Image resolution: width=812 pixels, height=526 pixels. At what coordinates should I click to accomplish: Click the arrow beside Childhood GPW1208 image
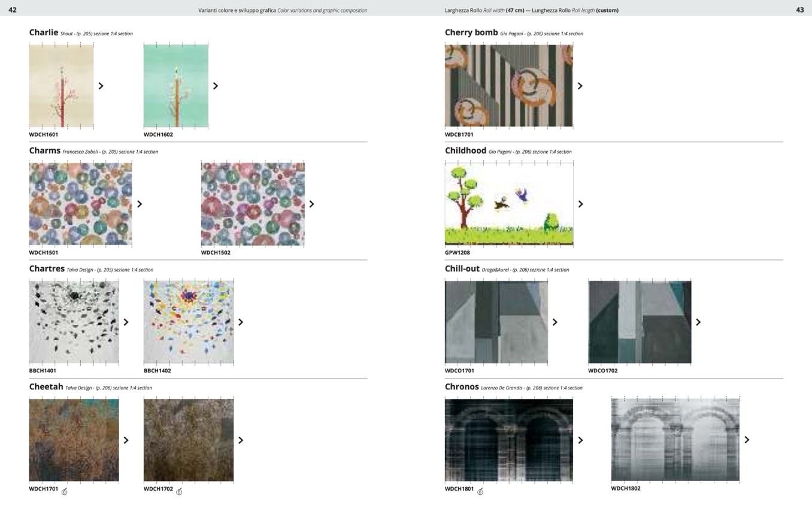coord(580,204)
